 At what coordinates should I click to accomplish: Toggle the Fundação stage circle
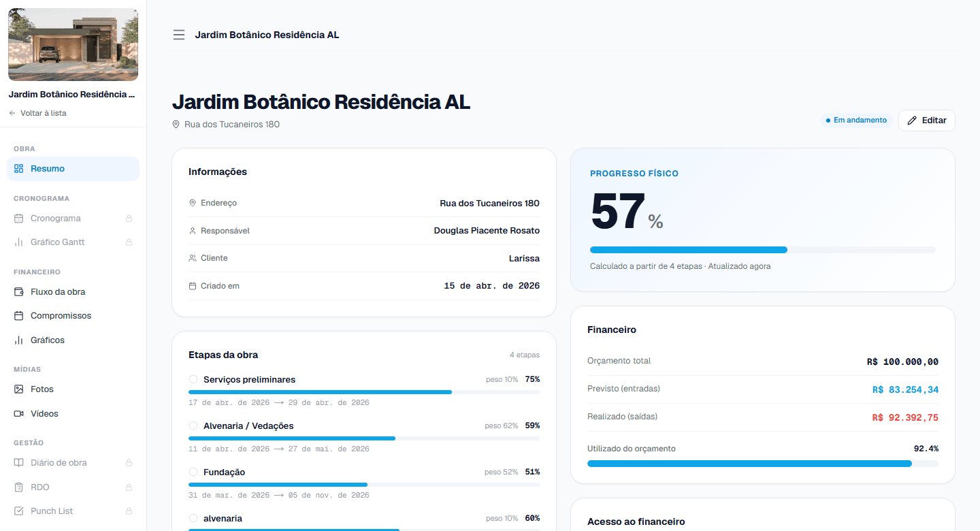[193, 472]
